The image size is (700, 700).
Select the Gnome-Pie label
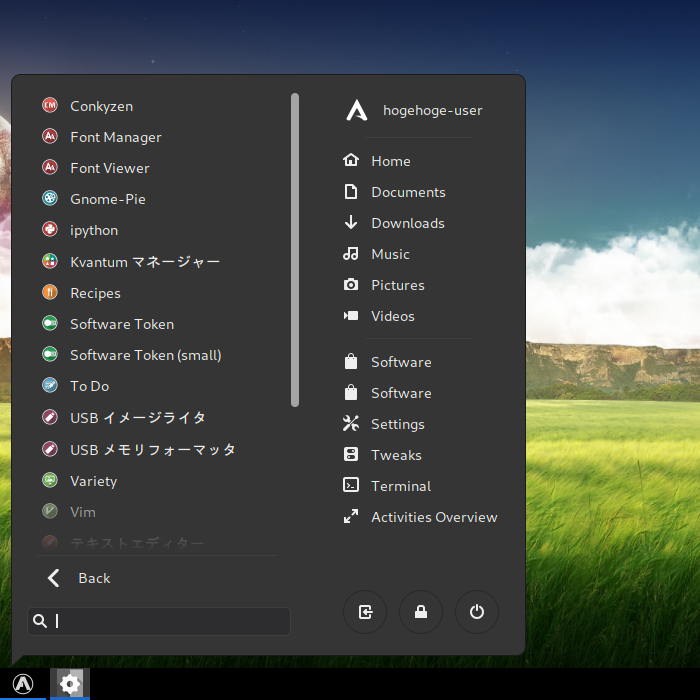(x=108, y=199)
